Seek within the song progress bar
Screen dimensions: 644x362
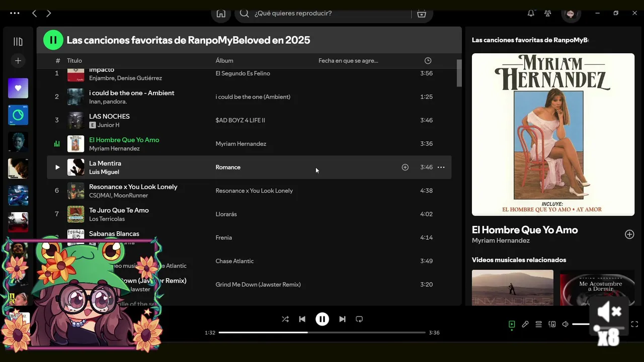322,332
